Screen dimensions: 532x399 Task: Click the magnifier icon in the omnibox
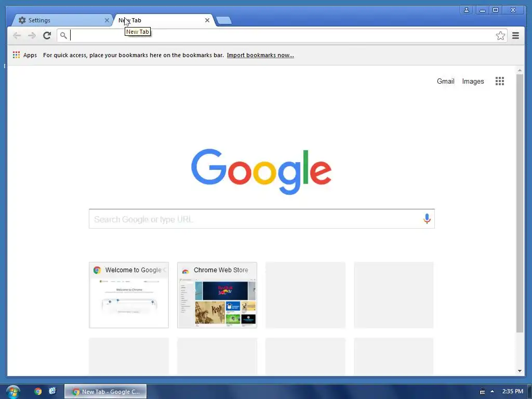63,35
